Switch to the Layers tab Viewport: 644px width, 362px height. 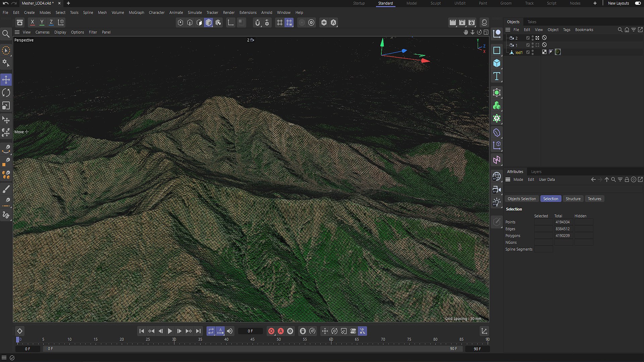coord(536,172)
